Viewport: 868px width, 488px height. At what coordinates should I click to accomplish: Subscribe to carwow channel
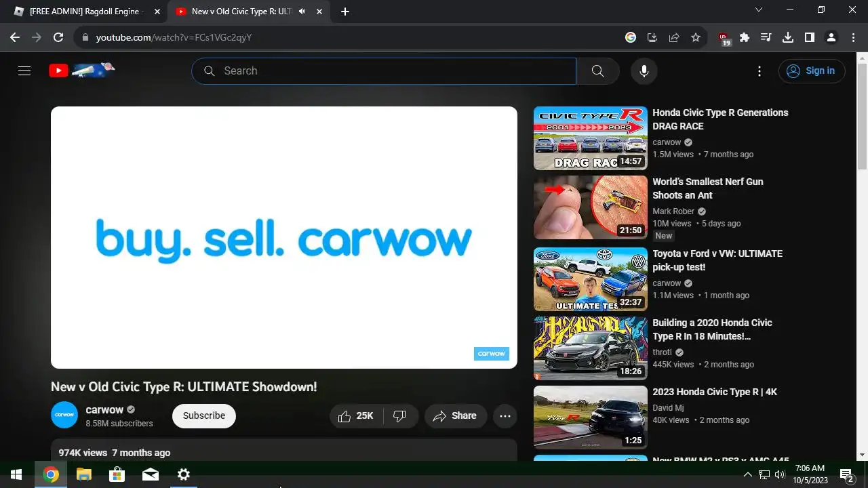[x=204, y=415]
